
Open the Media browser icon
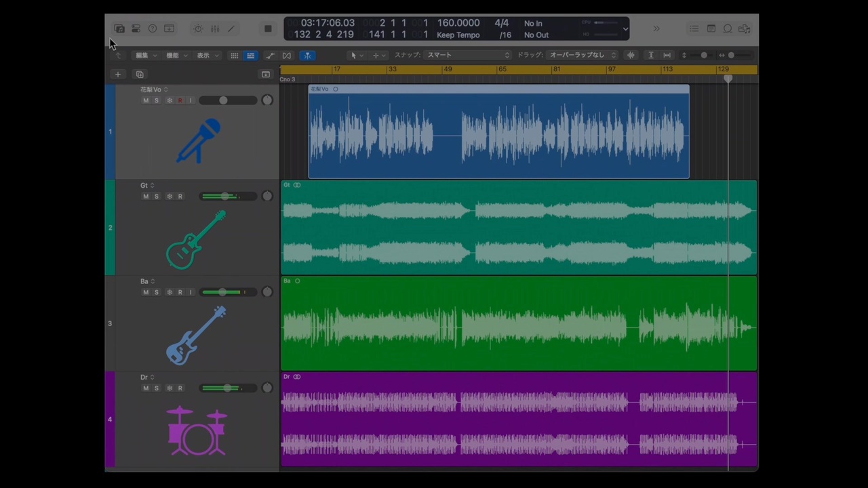[x=744, y=28]
